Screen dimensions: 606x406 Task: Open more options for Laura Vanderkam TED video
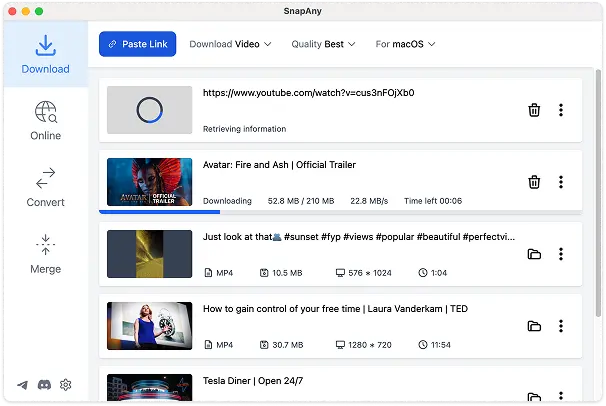(x=561, y=326)
